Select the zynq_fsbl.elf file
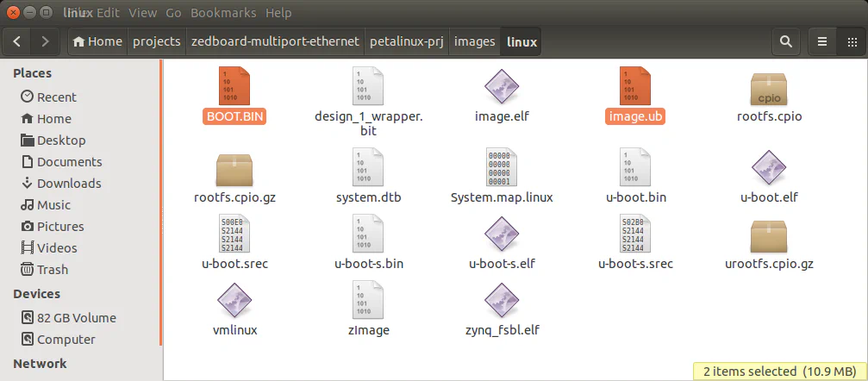The height and width of the screenshot is (381, 868). 503,303
